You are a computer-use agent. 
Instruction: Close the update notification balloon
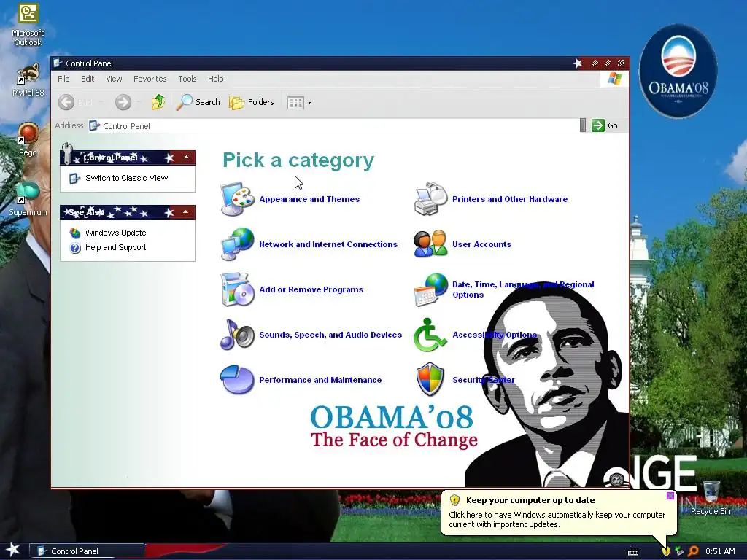[x=670, y=496]
